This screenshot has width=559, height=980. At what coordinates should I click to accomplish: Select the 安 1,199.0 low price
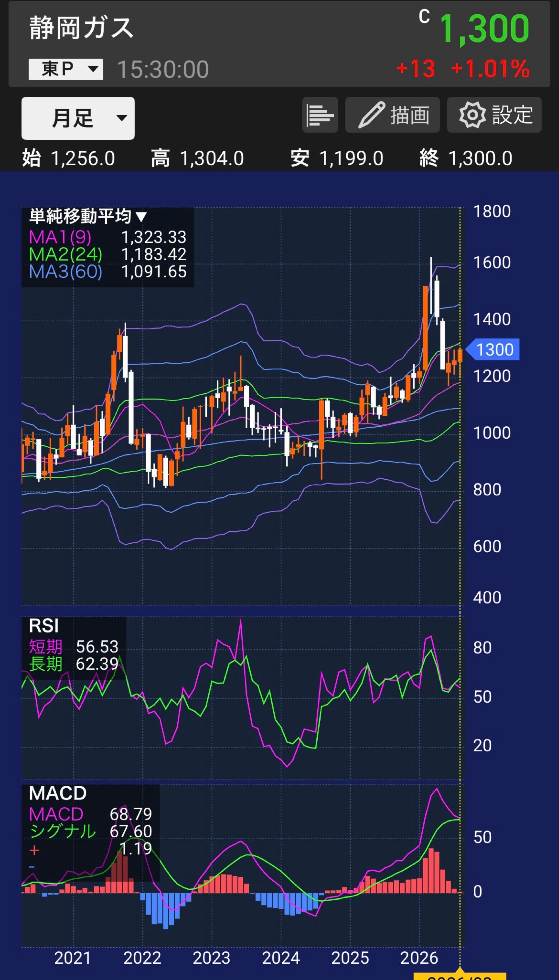pos(337,158)
